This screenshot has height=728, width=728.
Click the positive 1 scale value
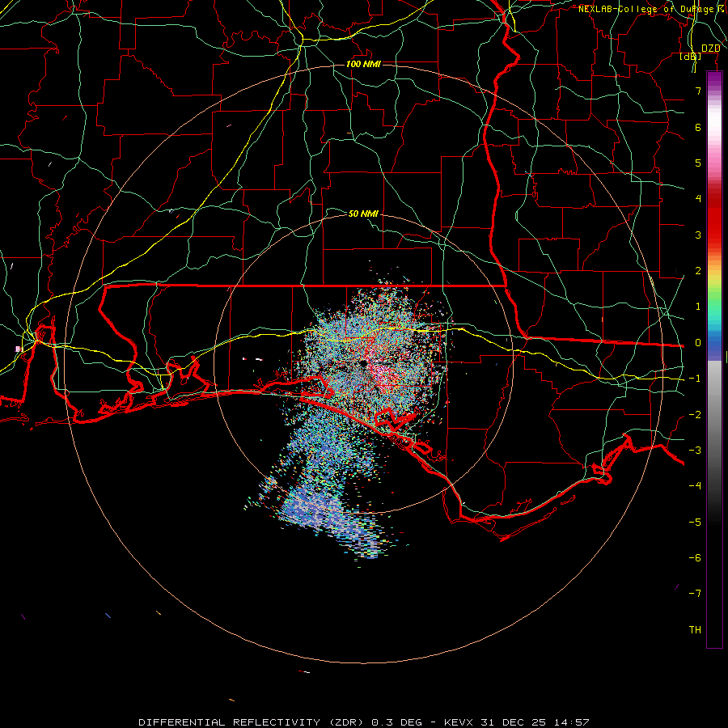(698, 307)
